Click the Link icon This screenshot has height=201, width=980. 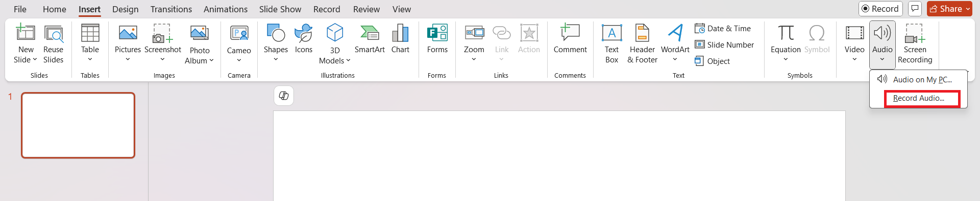502,33
